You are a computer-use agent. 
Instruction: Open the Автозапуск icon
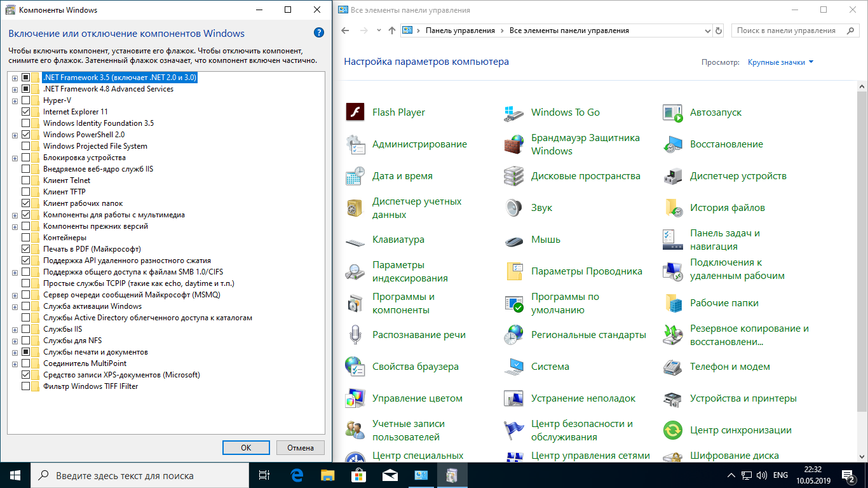click(672, 112)
